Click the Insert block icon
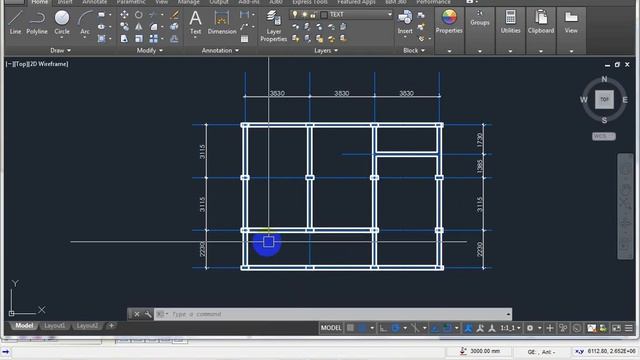The height and width of the screenshot is (360, 640). coord(405,22)
